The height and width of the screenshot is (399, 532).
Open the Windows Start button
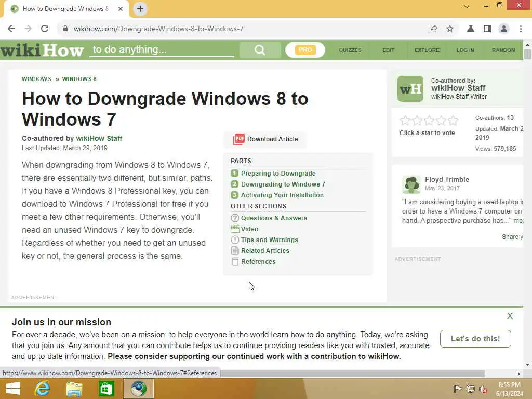13,389
